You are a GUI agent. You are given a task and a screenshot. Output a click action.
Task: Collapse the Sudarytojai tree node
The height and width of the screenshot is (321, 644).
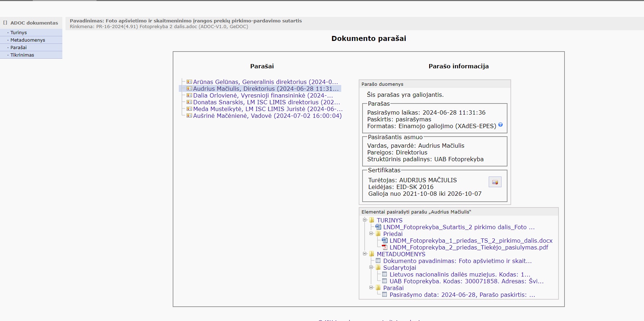371,267
